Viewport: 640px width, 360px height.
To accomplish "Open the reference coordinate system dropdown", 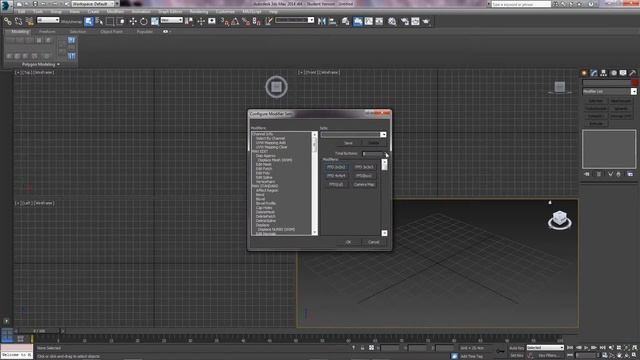I will [x=171, y=20].
